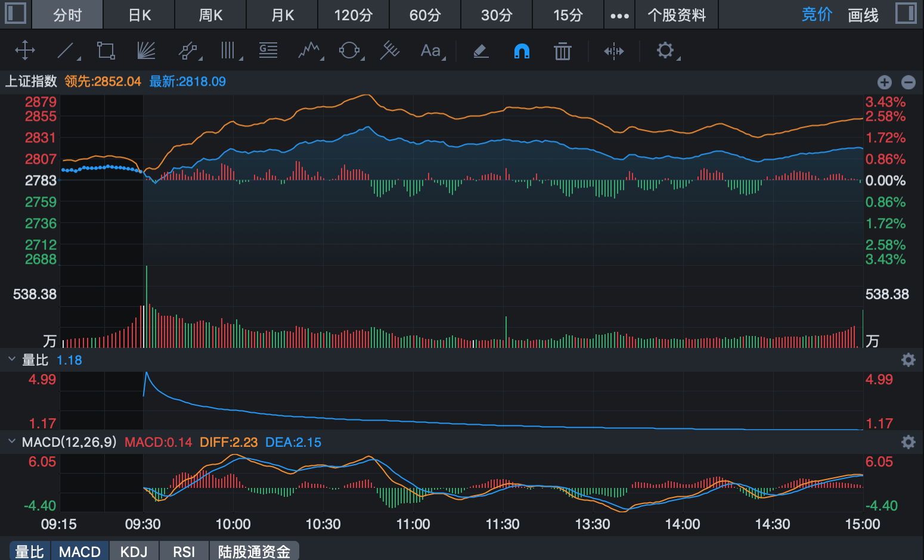Select the wave pattern tool
This screenshot has height=560, width=924.
[x=309, y=50]
